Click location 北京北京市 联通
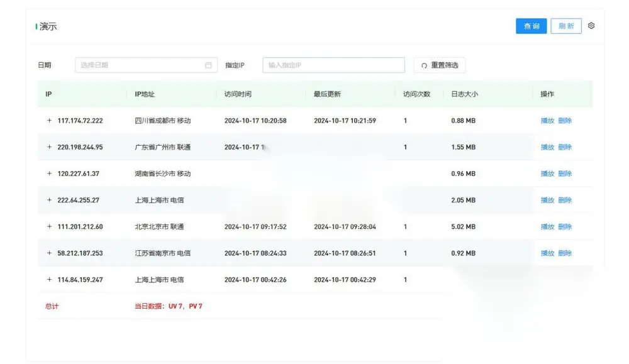The height and width of the screenshot is (364, 629). (159, 226)
